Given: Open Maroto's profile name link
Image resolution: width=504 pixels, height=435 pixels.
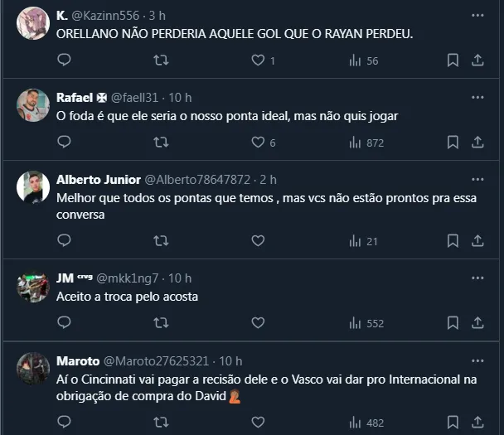Looking at the screenshot, I should (x=77, y=360).
